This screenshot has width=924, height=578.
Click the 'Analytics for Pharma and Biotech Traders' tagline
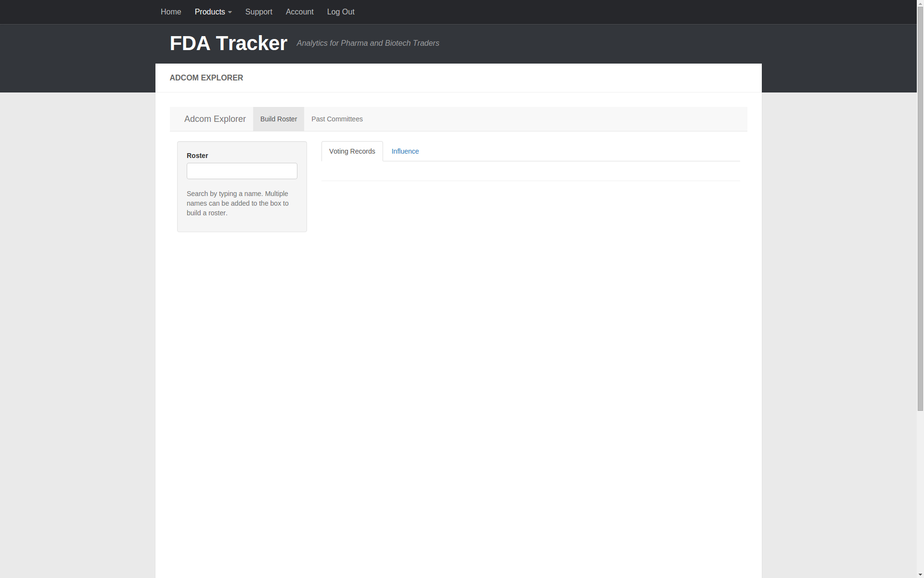368,43
